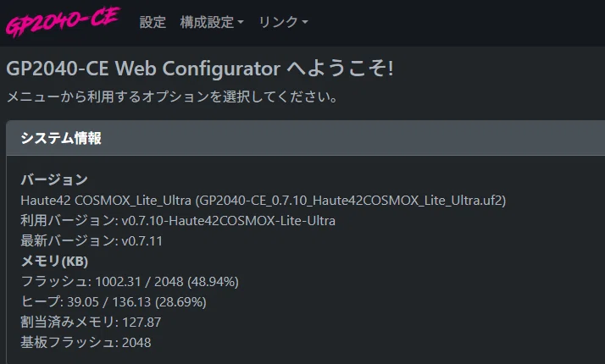Click the 48.94% flash percentage value
The height and width of the screenshot is (364, 605).
click(213, 282)
